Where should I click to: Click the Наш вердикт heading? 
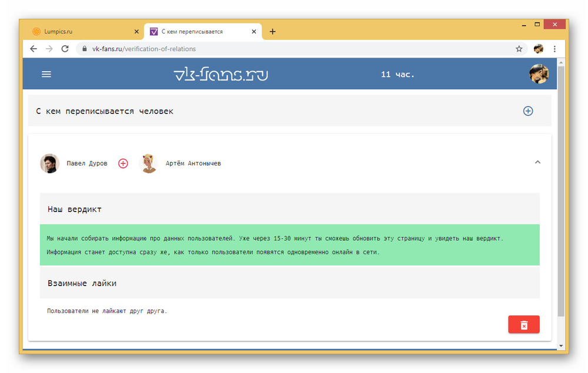pyautogui.click(x=74, y=209)
